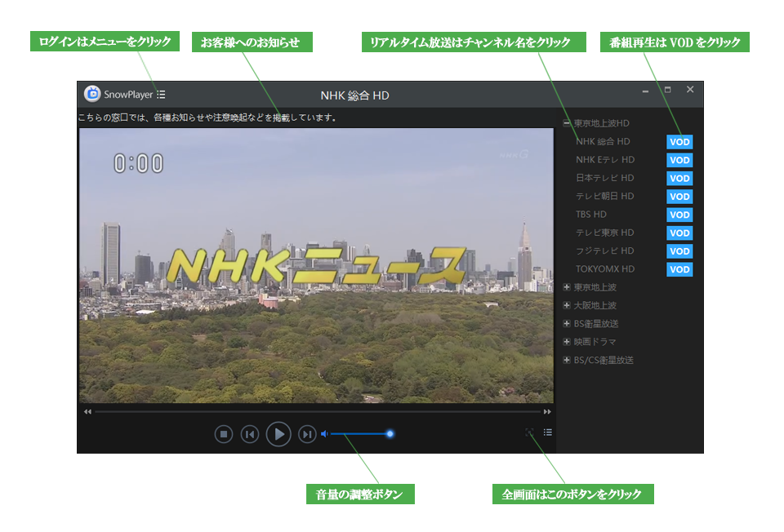Select the テレビ東京 HD channel

604,233
